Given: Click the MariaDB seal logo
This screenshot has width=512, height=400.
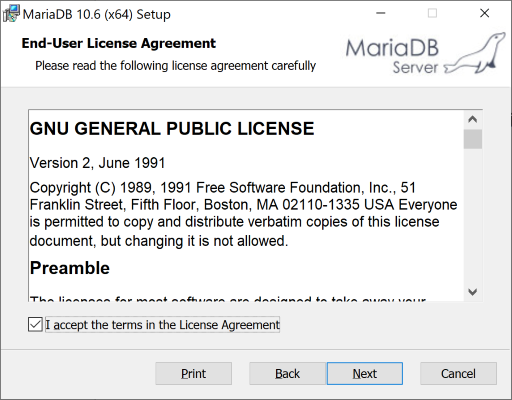Looking at the screenshot, I should (x=475, y=53).
